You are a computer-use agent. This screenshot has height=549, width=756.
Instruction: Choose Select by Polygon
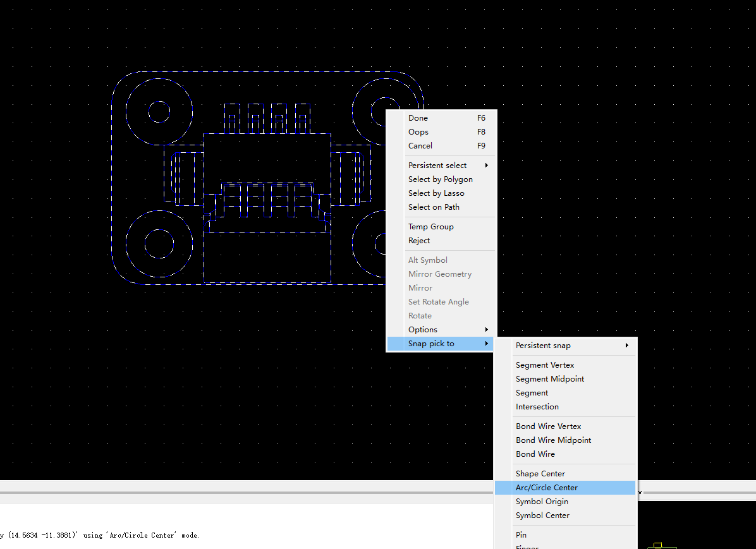click(441, 179)
